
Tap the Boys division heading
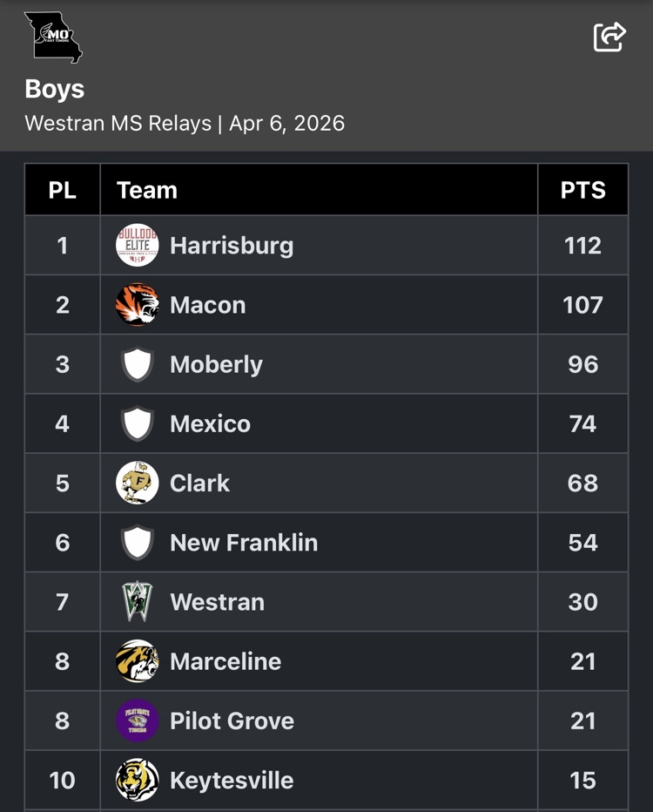click(x=55, y=89)
